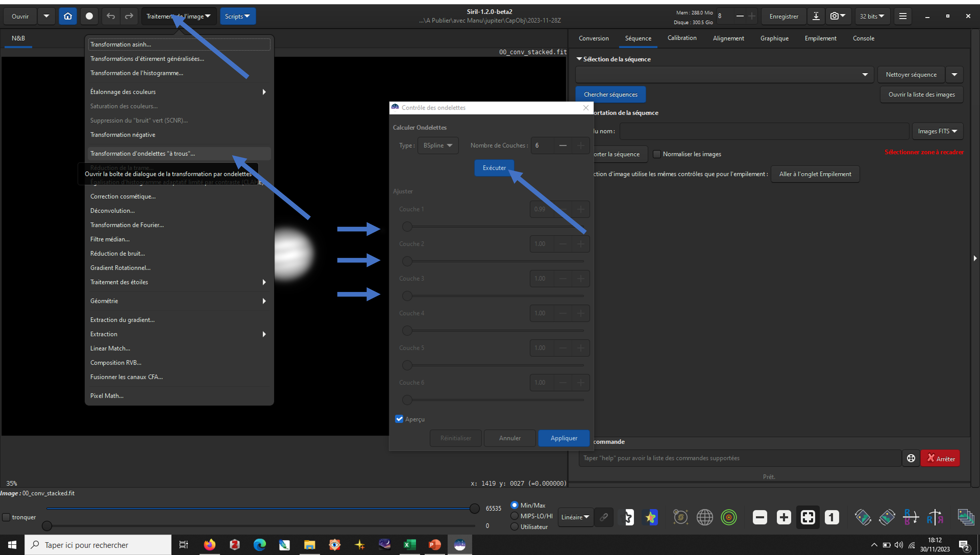Viewport: 980px width, 555px height.
Task: Uncheck the Aperçu checkbox
Action: coord(399,419)
